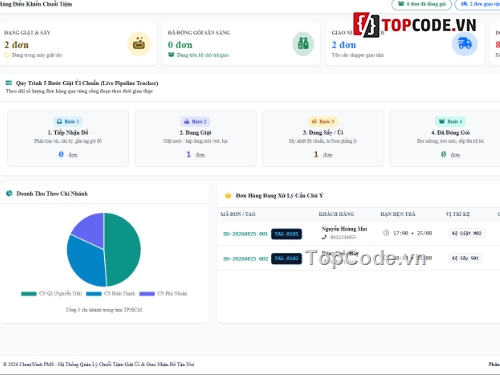Click the clock icon beside 17:00
The image size is (500, 375).
(386, 233)
